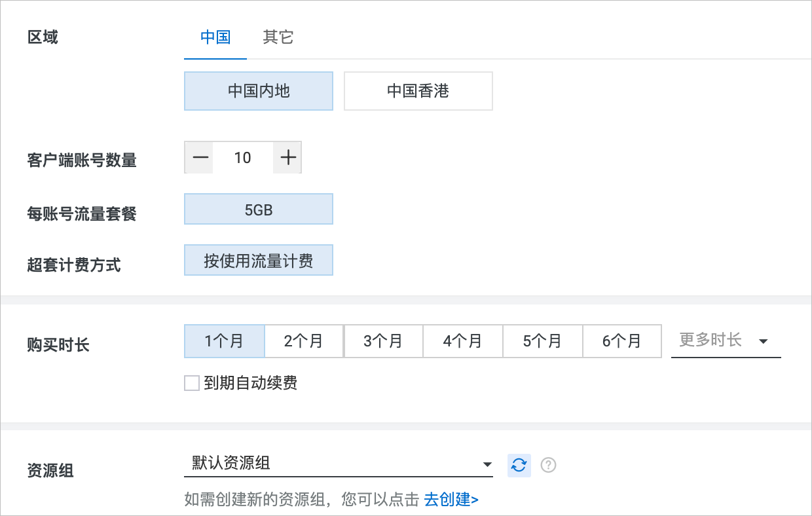Select the 5GB traffic package
The image size is (812, 516).
pos(259,209)
